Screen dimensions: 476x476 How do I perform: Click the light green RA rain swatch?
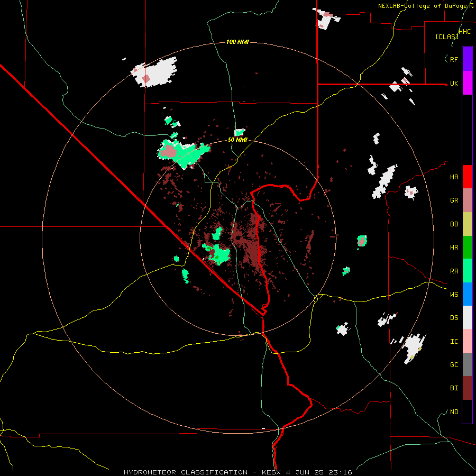pos(467,271)
